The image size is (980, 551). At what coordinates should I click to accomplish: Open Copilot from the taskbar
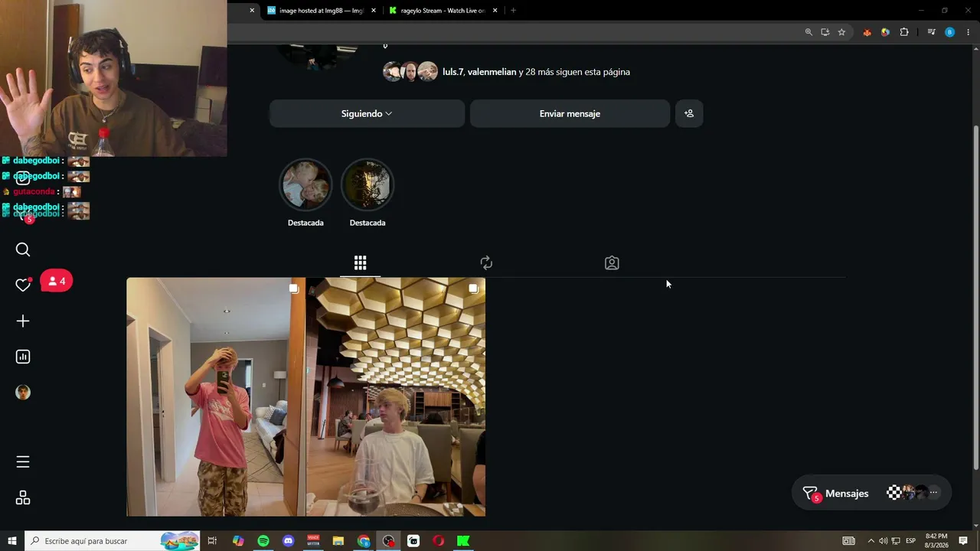coord(238,541)
